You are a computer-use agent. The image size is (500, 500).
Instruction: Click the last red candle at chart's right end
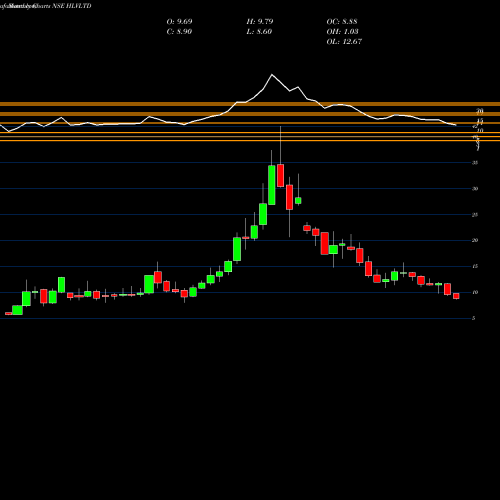click(x=456, y=296)
